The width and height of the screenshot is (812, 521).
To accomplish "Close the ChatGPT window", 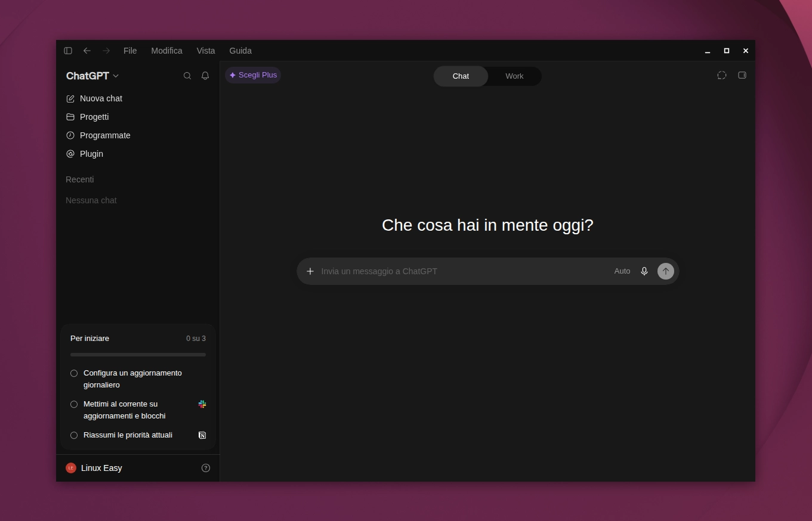I will pos(746,51).
